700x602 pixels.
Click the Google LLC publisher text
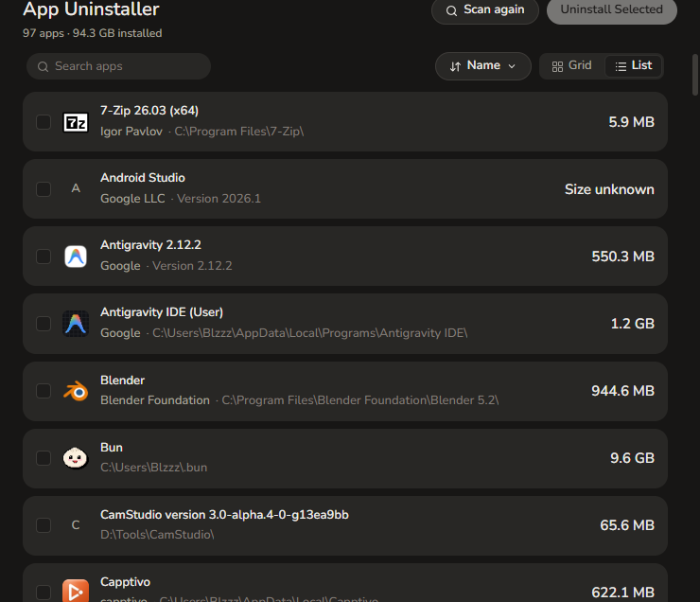(x=132, y=198)
